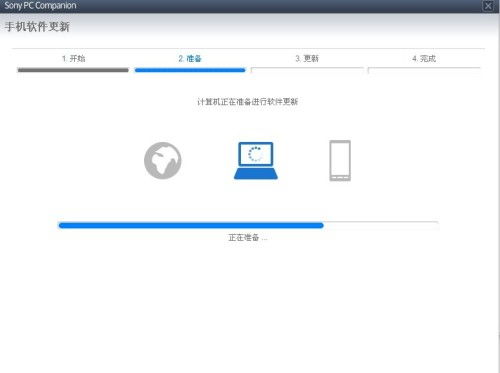
Task: Click the main preparation progress bar
Action: tap(248, 225)
